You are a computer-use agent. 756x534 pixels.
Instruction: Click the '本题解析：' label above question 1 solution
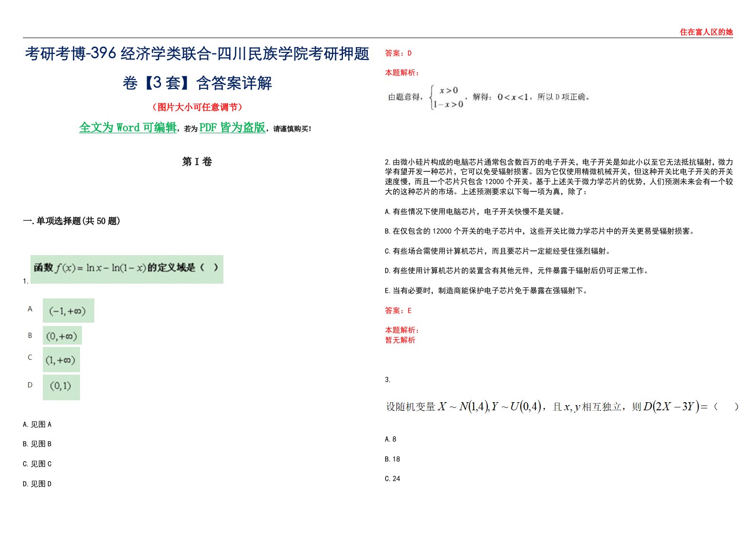[402, 73]
